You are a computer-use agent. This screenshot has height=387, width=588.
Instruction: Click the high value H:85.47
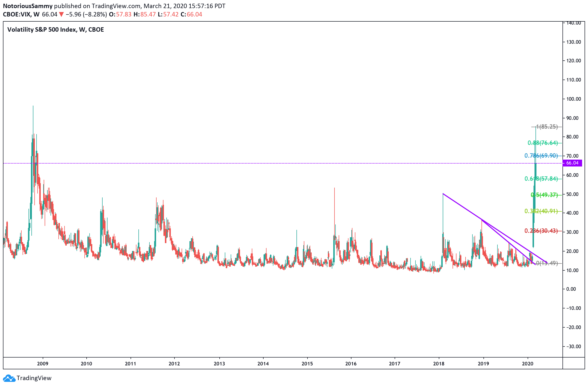[x=145, y=14]
